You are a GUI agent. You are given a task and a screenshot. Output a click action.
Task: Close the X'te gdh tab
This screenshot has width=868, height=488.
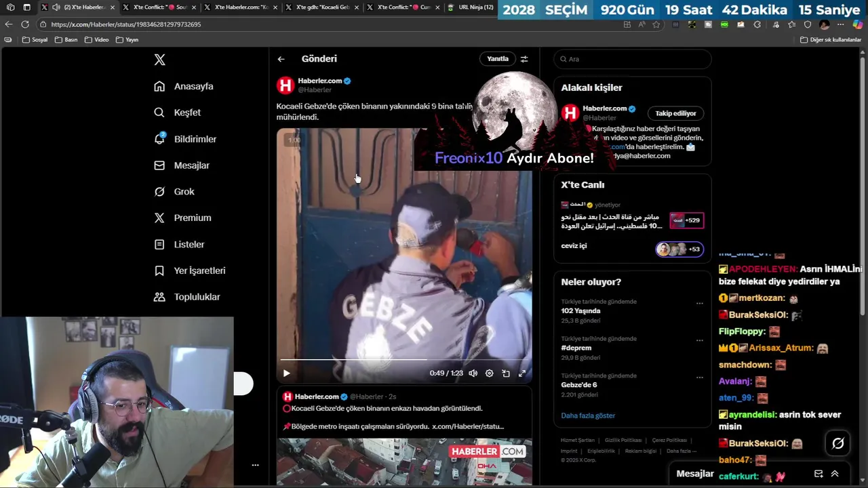click(x=356, y=7)
